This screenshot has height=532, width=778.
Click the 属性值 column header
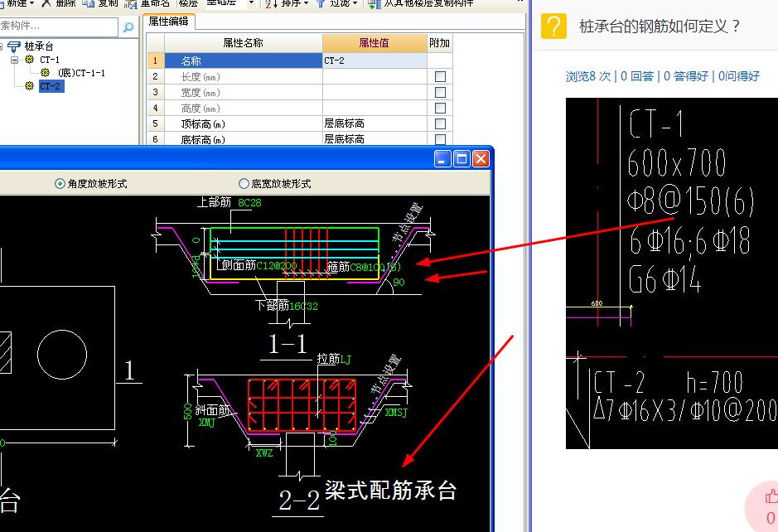point(375,43)
